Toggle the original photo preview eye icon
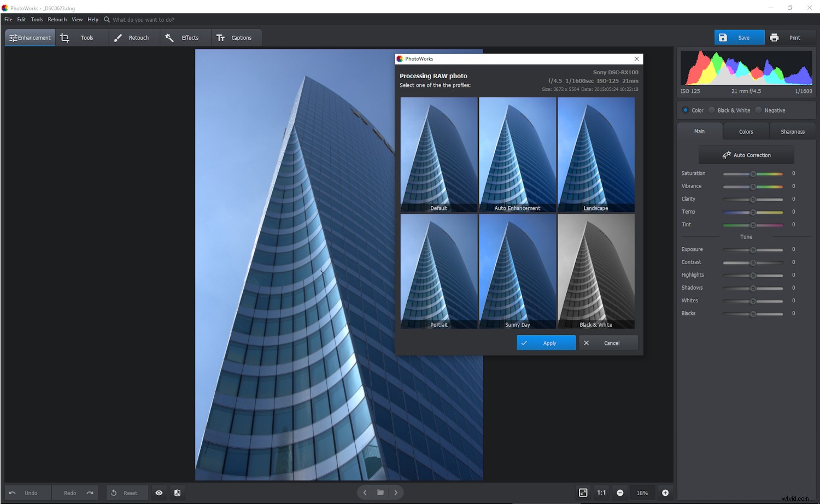The width and height of the screenshot is (820, 504). (159, 493)
